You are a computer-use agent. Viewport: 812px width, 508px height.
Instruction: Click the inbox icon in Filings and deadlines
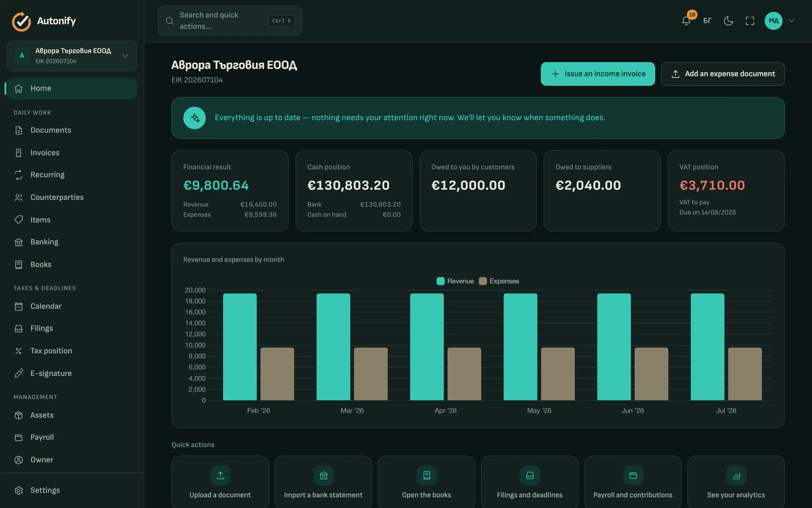coord(530,475)
